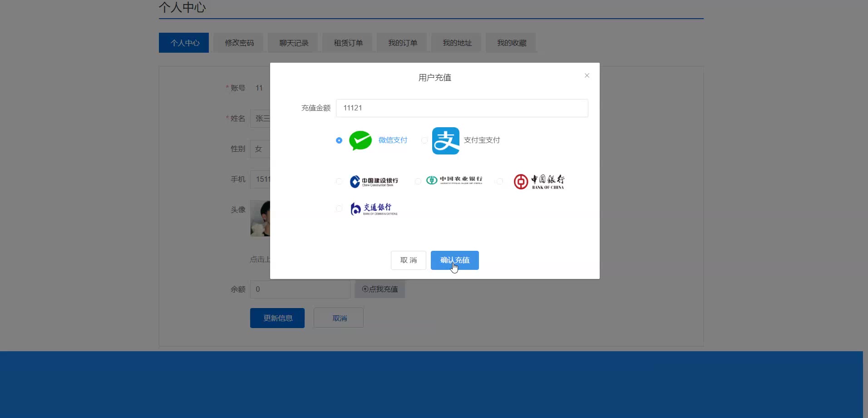
Task: Select the 支付宝支付 radio button
Action: [424, 140]
